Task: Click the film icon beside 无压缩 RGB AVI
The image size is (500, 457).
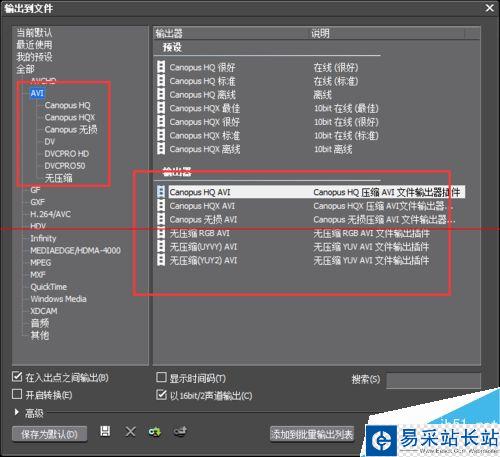Action: pos(161,233)
